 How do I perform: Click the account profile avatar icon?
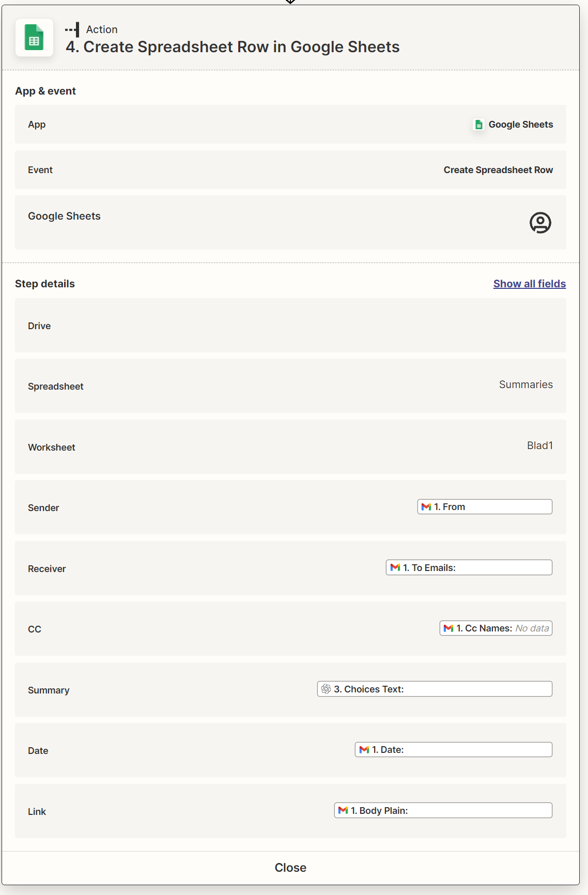click(540, 223)
